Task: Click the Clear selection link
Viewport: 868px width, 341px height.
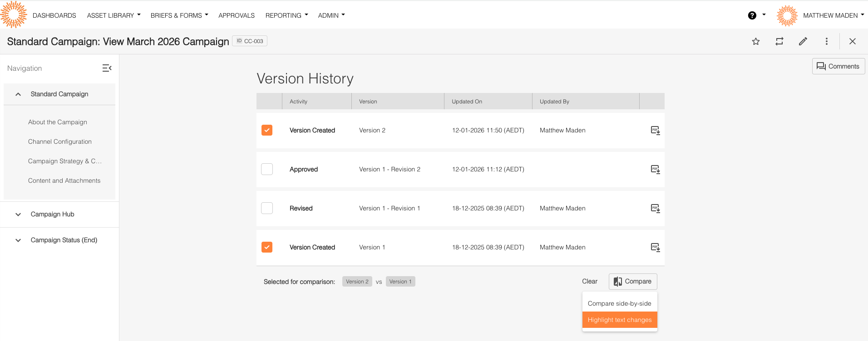Action: click(x=590, y=282)
